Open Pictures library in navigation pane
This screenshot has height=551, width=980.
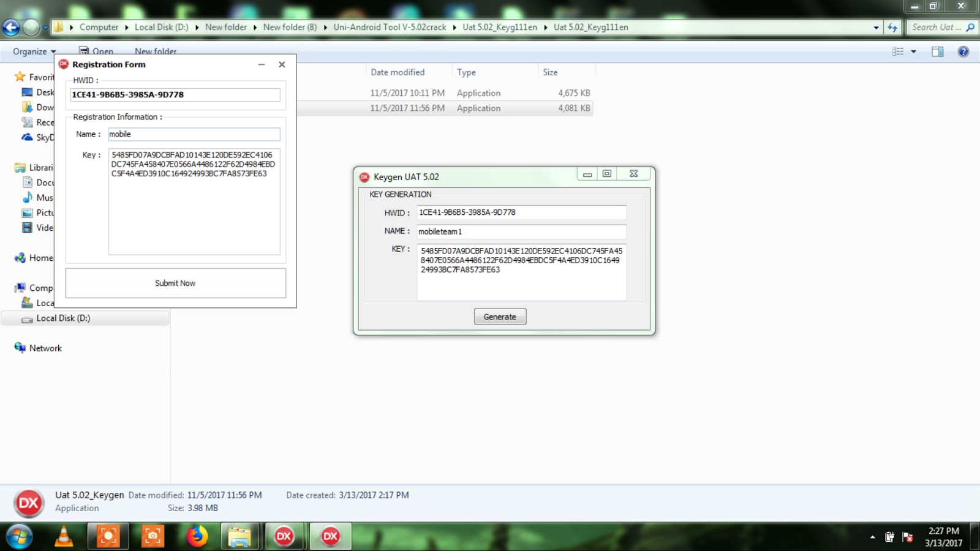(x=38, y=212)
